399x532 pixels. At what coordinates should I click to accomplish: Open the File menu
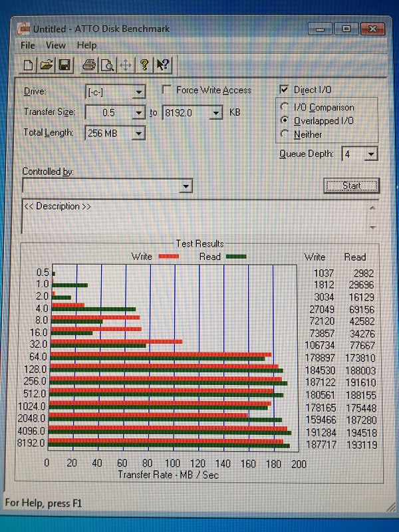27,45
